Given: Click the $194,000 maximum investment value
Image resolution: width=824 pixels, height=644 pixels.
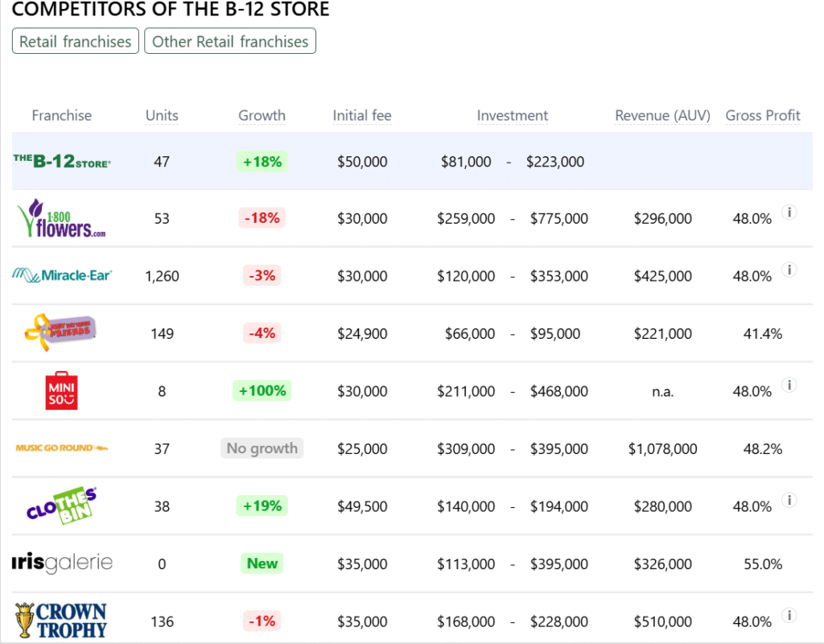Looking at the screenshot, I should [559, 506].
